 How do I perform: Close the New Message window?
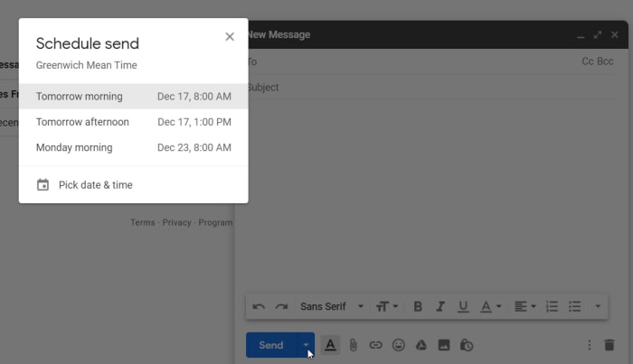click(x=614, y=35)
